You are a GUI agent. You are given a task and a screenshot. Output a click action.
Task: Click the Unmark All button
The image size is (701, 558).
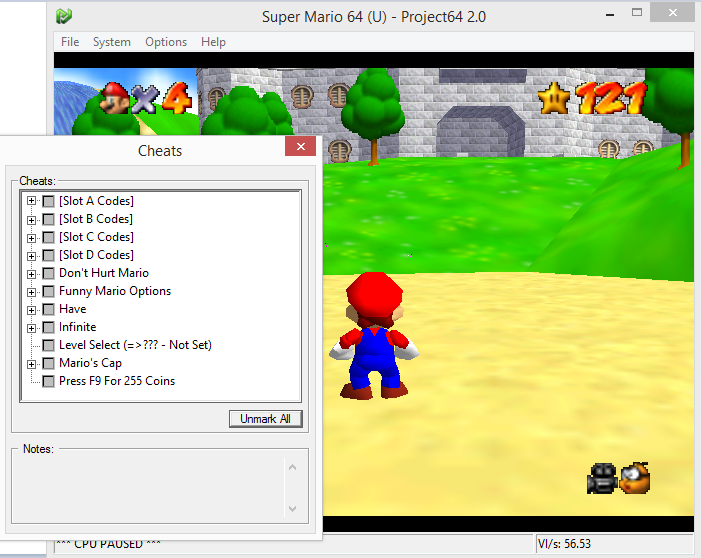pyautogui.click(x=266, y=419)
